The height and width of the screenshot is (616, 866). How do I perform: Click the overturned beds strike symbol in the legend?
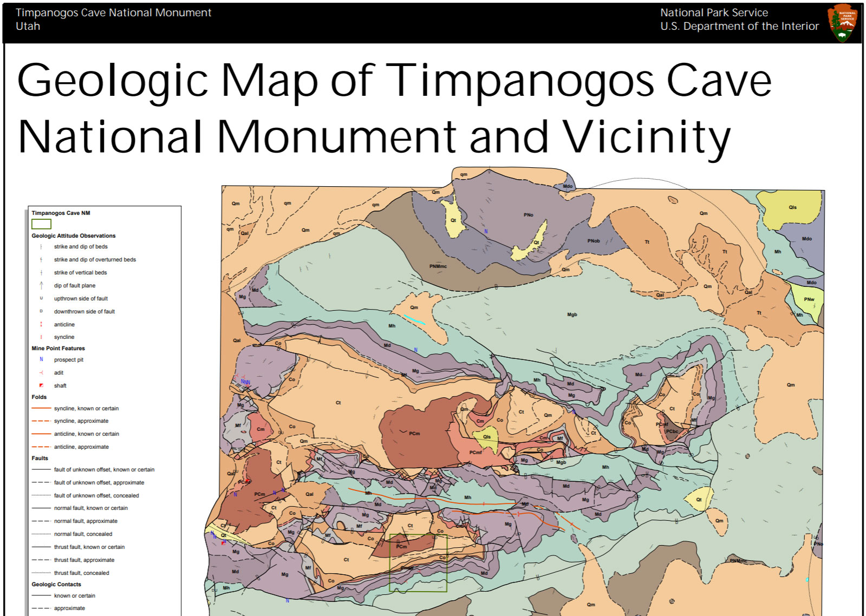coord(41,260)
